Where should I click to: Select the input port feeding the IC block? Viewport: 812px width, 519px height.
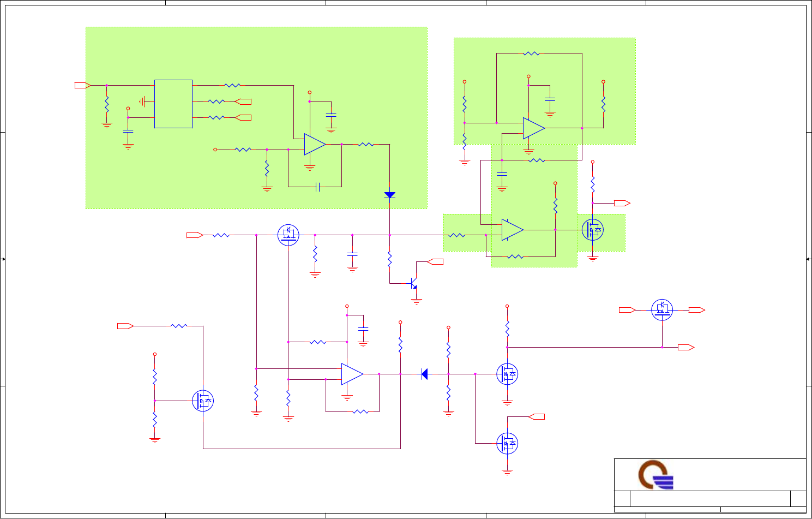[x=83, y=85]
